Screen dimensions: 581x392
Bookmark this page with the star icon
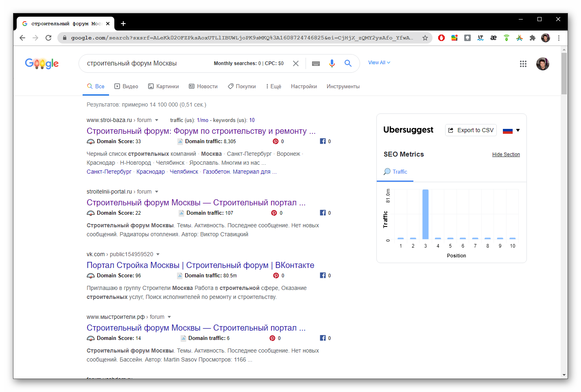425,38
